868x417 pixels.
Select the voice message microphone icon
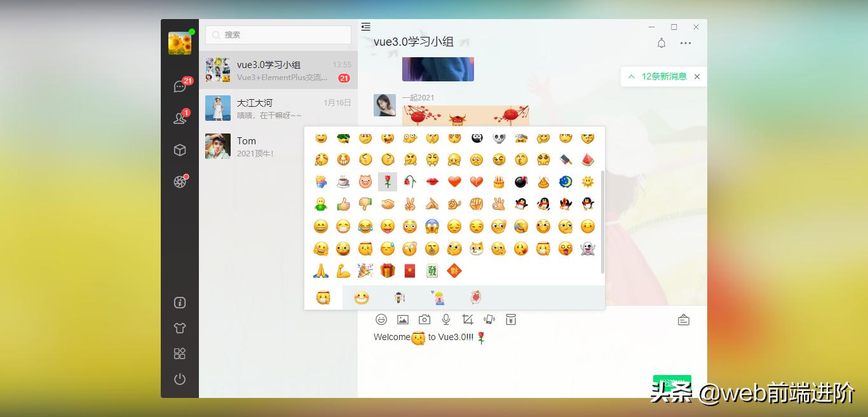coord(445,319)
